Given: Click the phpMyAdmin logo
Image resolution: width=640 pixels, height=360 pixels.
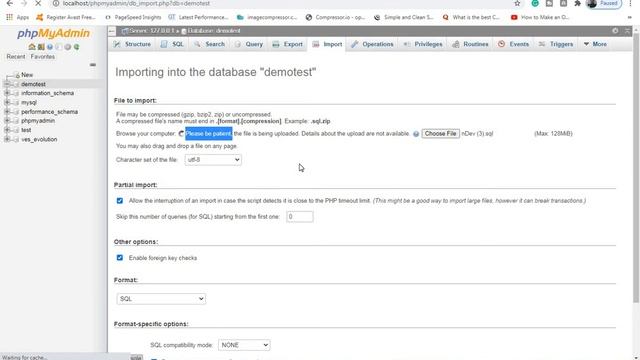Looking at the screenshot, I should tap(53, 33).
